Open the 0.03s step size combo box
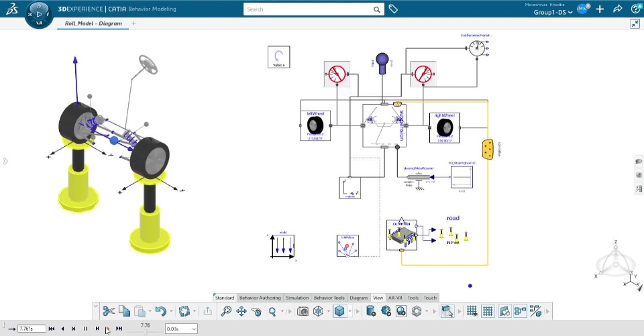Viewport: 644px width, 336px height. pyautogui.click(x=181, y=329)
